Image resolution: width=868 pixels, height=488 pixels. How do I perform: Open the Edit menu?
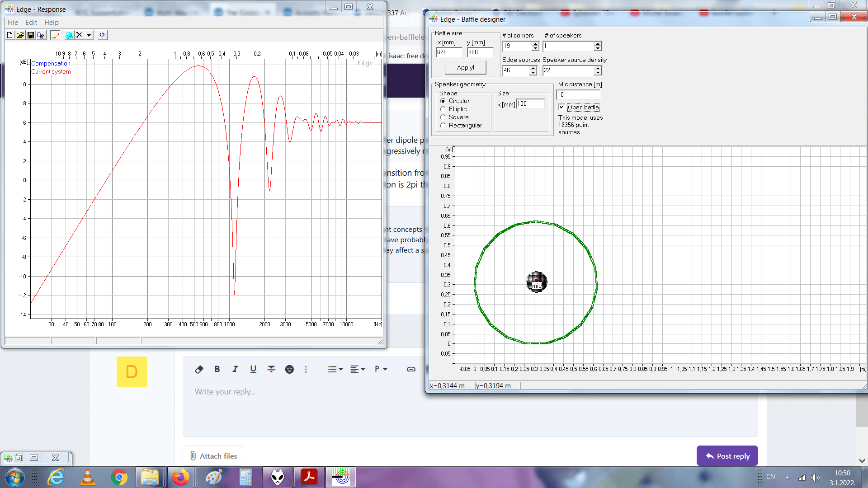click(x=31, y=23)
